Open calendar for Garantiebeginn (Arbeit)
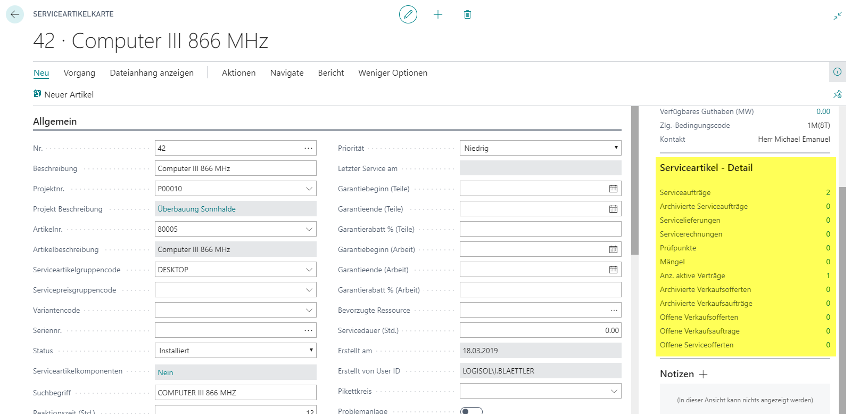 click(x=613, y=249)
